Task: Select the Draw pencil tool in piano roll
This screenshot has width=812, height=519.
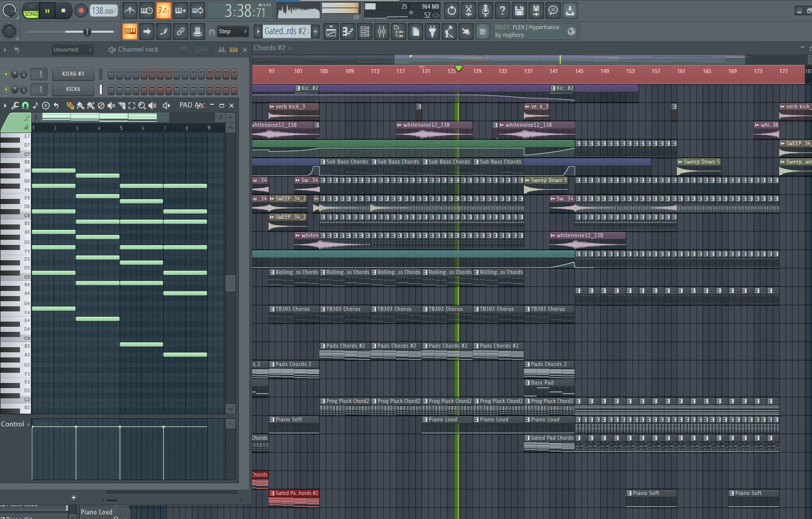Action: coord(70,105)
